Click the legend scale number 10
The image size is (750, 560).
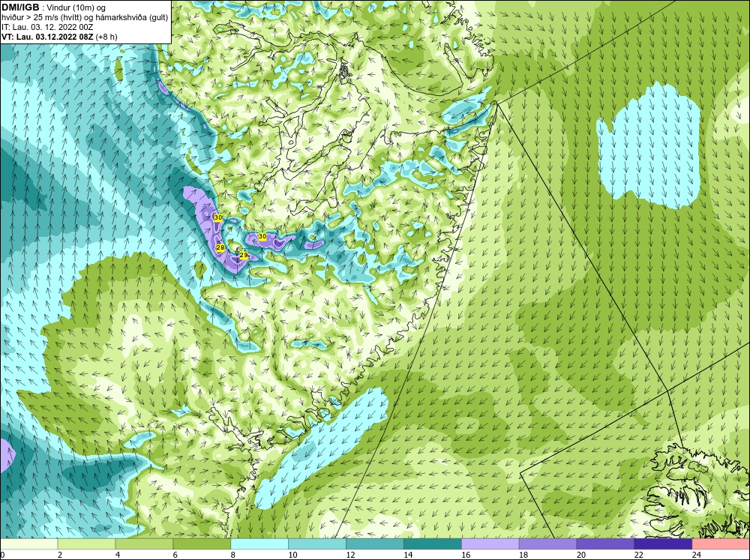tap(292, 555)
